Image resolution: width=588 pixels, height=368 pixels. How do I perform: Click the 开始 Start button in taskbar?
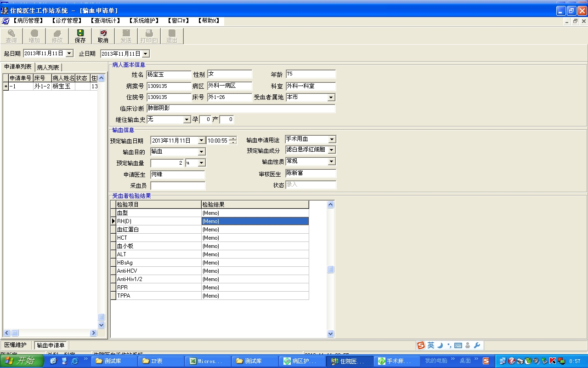22,361
